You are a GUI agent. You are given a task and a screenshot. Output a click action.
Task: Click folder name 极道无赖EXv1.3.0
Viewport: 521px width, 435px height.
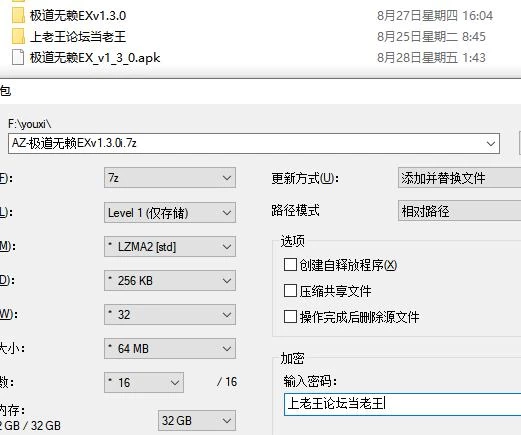coord(78,16)
